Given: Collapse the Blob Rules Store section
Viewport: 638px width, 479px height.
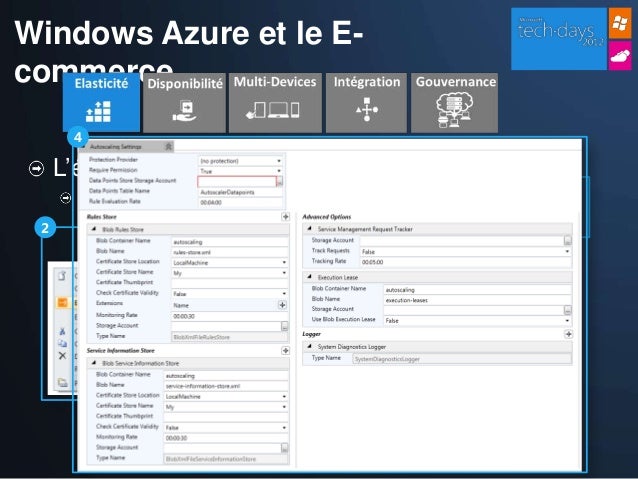Looking at the screenshot, I should [x=94, y=229].
